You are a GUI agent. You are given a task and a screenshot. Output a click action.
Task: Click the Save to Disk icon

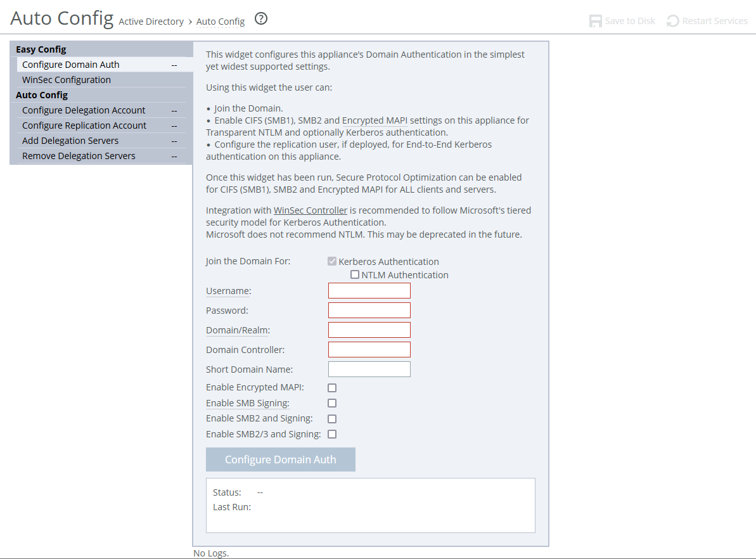pyautogui.click(x=595, y=21)
